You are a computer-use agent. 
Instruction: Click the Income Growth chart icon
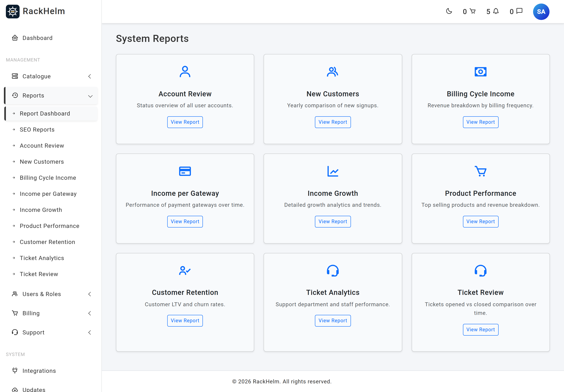(x=333, y=171)
